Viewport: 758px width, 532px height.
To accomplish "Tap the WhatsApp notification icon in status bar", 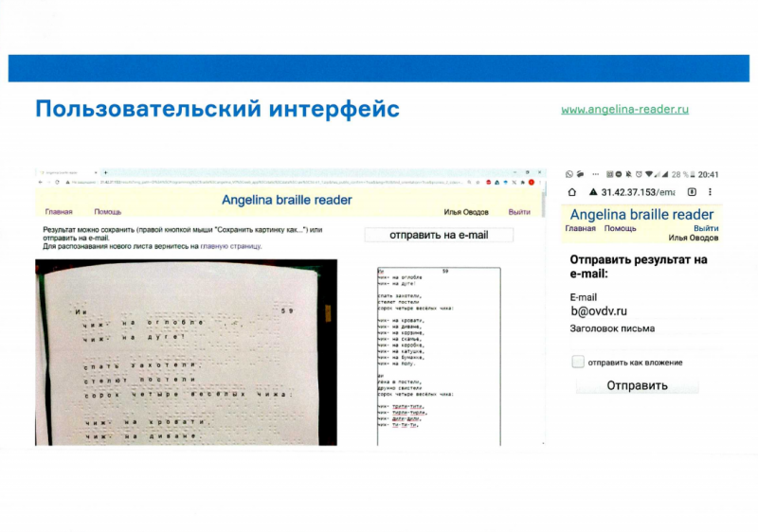I will (569, 174).
